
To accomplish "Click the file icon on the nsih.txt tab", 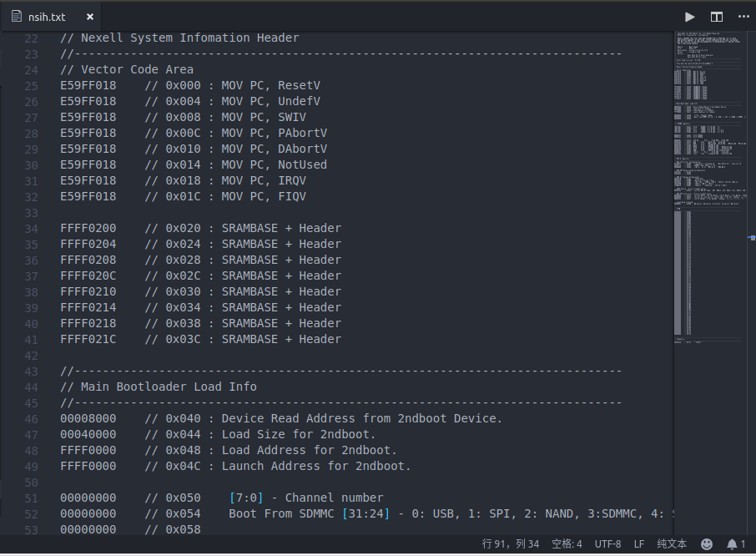I will tap(17, 17).
